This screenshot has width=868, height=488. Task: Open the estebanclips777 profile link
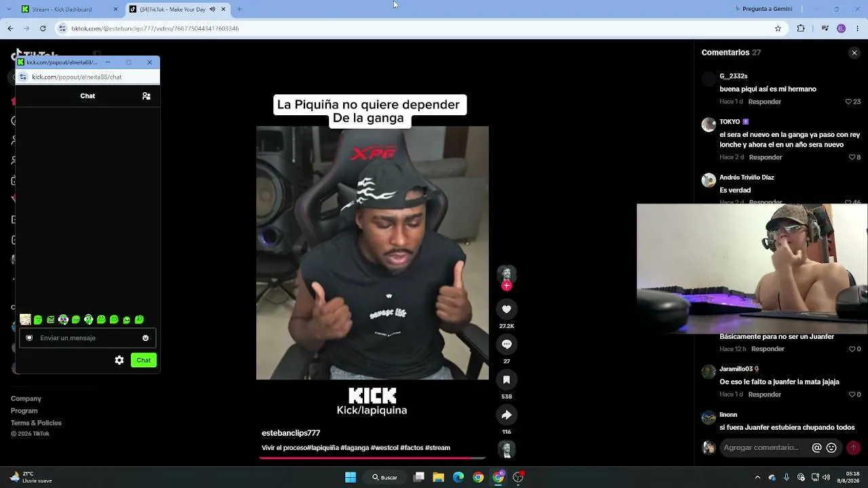tap(291, 433)
